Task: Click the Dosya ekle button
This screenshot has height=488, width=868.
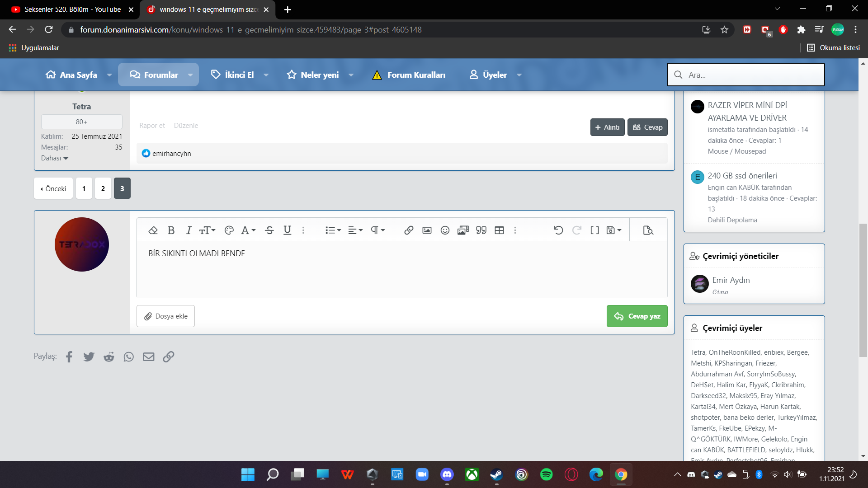Action: coord(165,316)
